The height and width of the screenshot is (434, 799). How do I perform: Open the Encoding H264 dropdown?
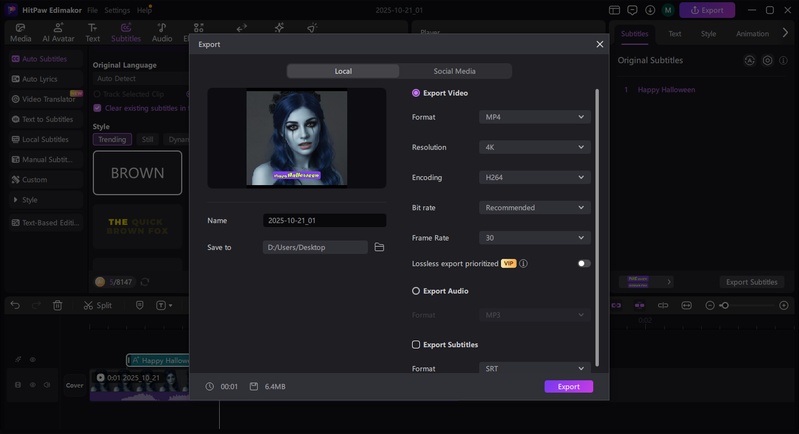tap(534, 177)
